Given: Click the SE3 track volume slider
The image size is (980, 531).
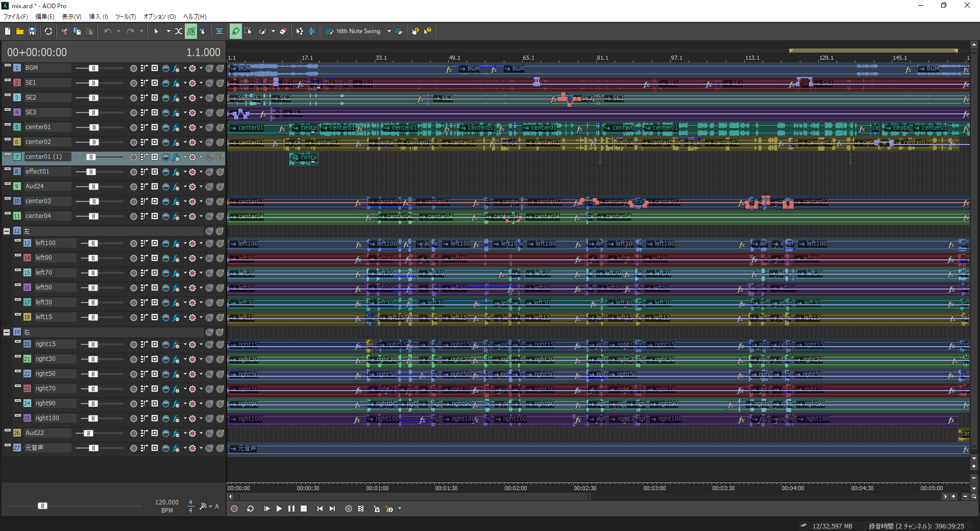Looking at the screenshot, I should click(x=93, y=112).
